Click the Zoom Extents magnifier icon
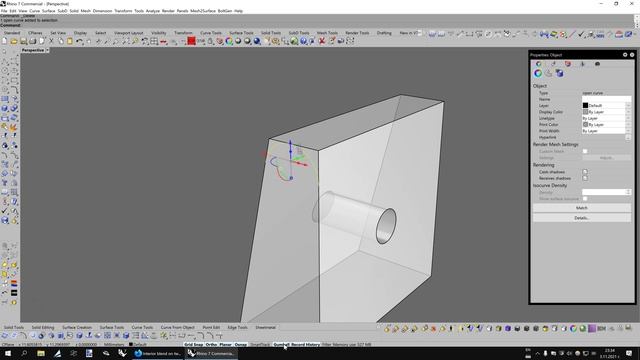640x360 pixels. [126, 41]
